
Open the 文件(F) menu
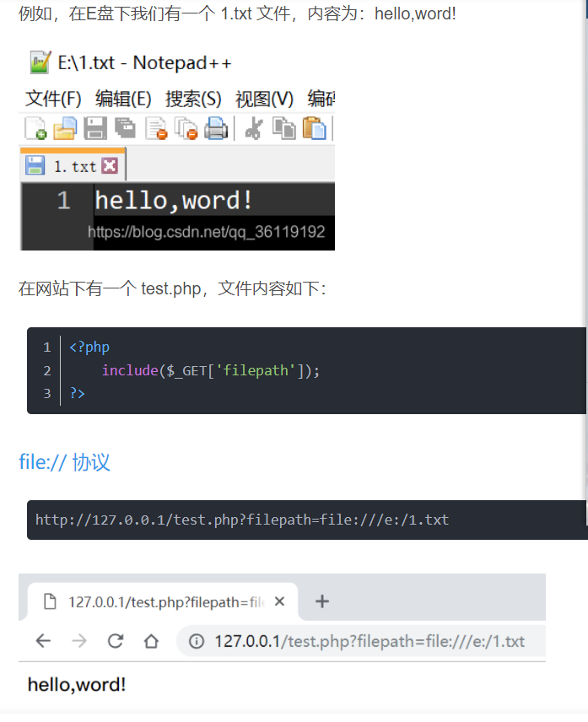(x=53, y=99)
